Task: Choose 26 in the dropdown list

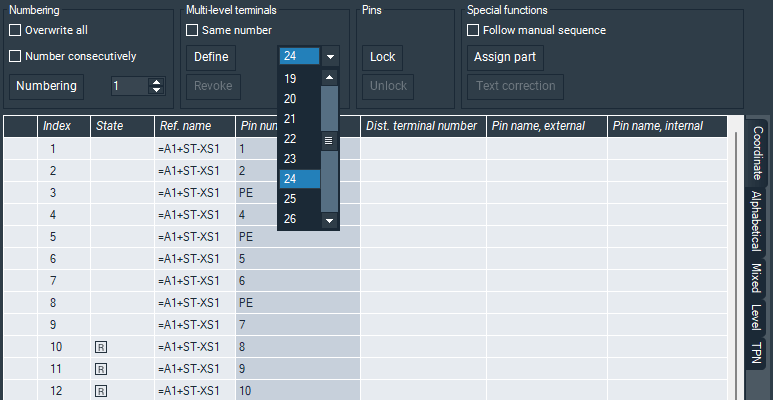Action: (x=290, y=219)
